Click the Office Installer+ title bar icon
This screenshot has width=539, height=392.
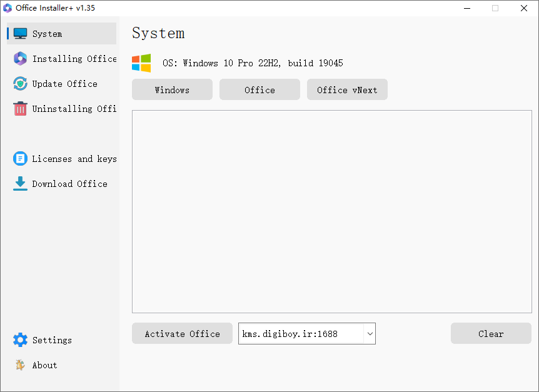click(8, 8)
